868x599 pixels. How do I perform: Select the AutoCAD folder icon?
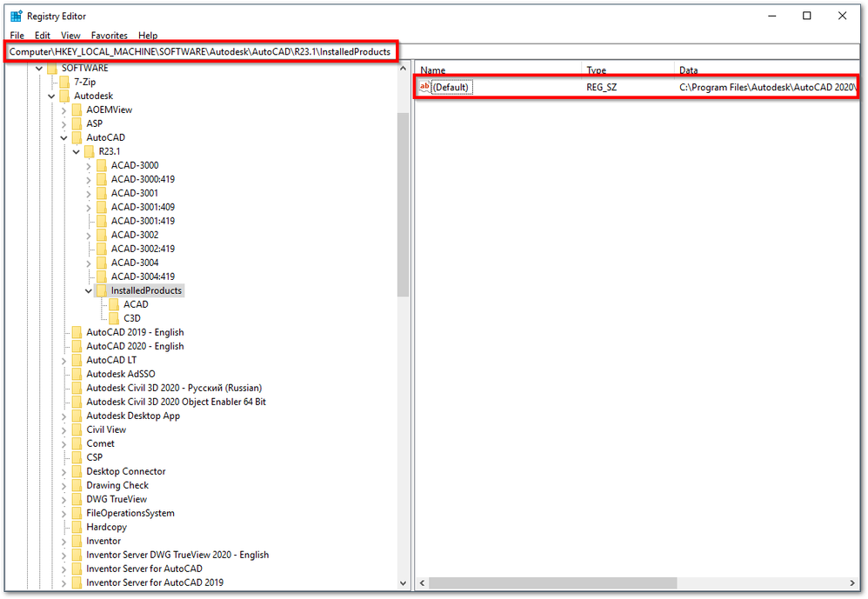point(77,137)
